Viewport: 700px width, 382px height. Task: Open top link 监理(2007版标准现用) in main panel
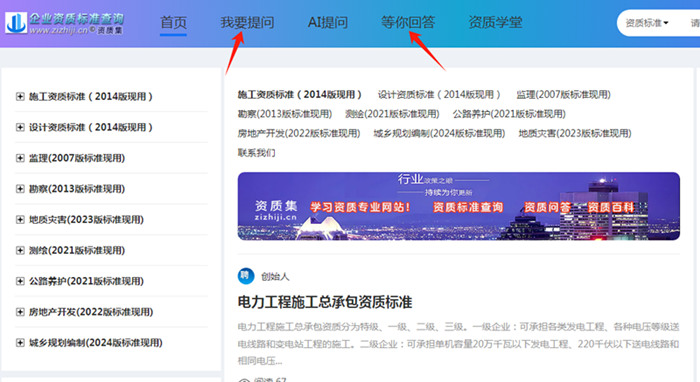pos(563,95)
